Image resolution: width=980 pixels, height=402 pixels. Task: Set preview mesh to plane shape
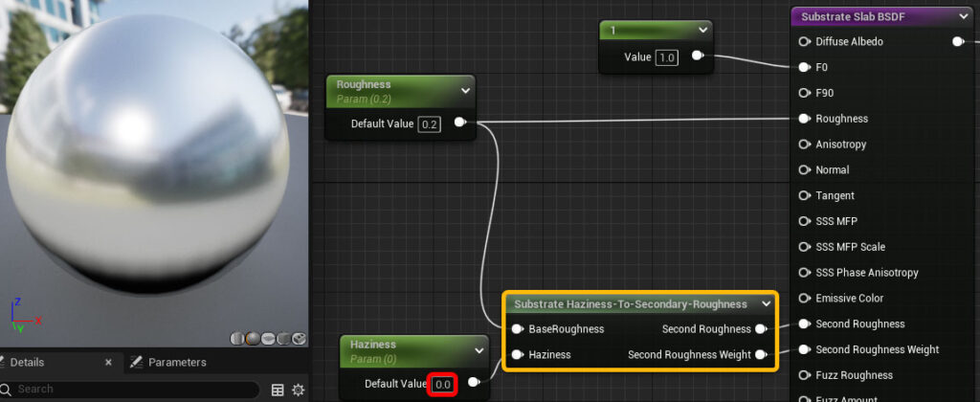(268, 339)
